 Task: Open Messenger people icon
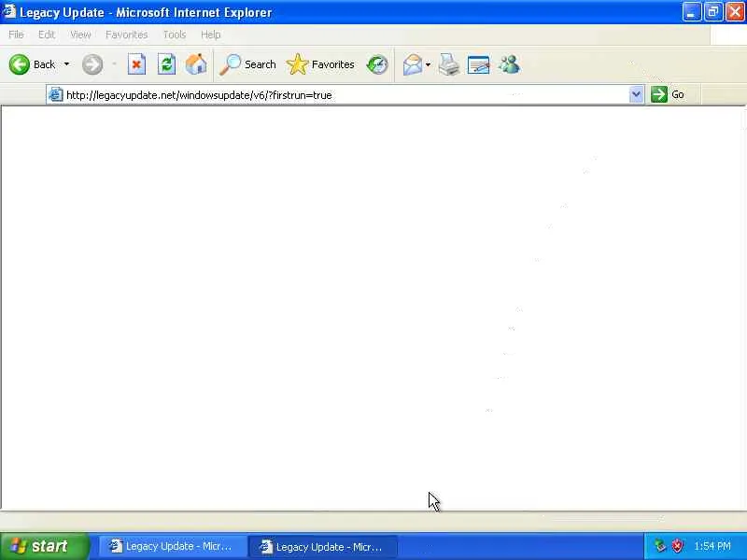(x=509, y=64)
